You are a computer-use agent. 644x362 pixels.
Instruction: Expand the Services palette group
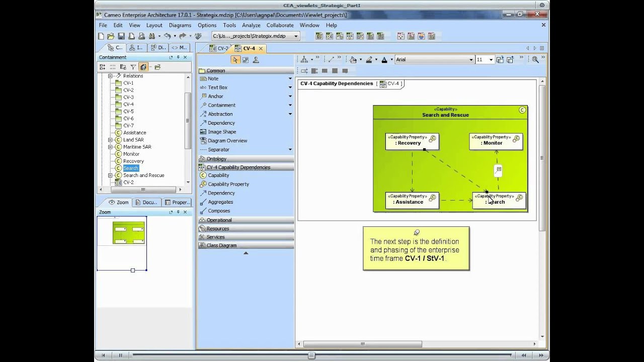pyautogui.click(x=246, y=237)
